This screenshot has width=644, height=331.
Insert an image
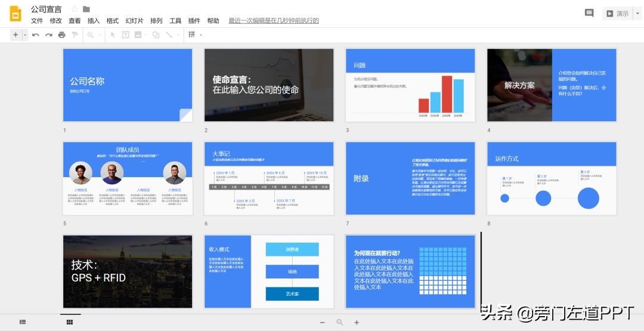pos(138,35)
